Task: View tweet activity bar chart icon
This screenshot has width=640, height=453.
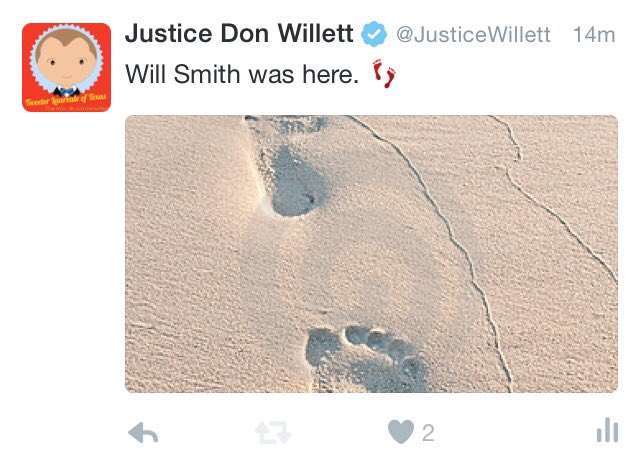Action: [607, 430]
